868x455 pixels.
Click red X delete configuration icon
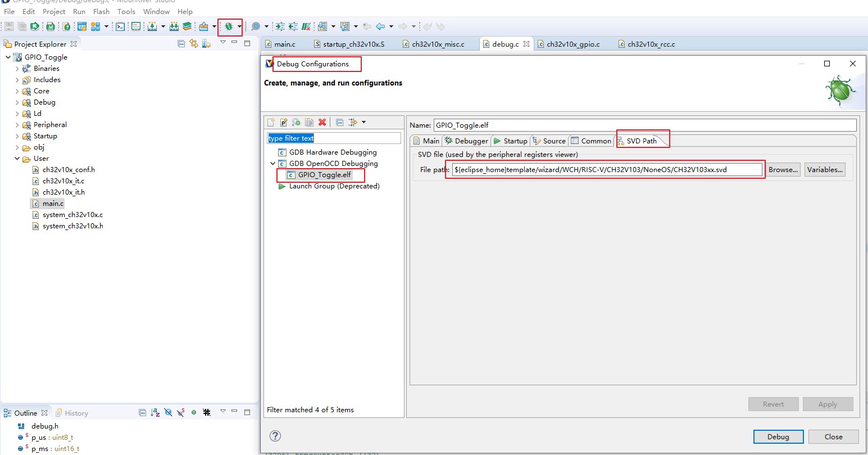[322, 122]
